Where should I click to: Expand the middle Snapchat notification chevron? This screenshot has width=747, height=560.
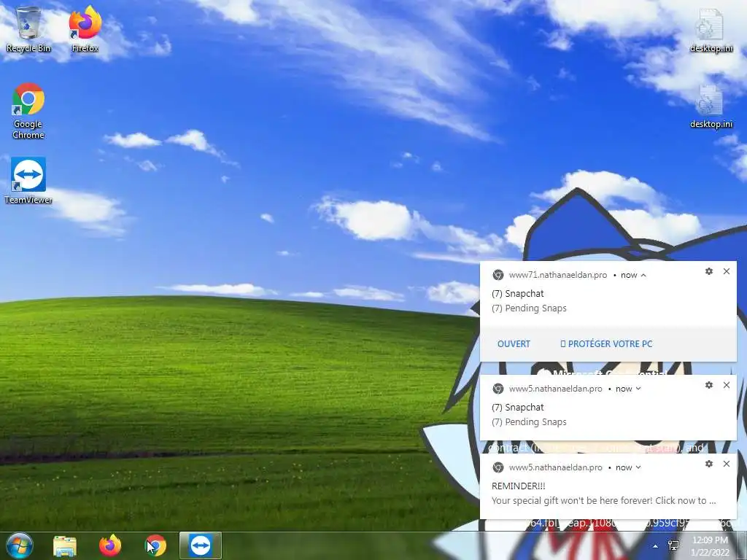pyautogui.click(x=638, y=389)
